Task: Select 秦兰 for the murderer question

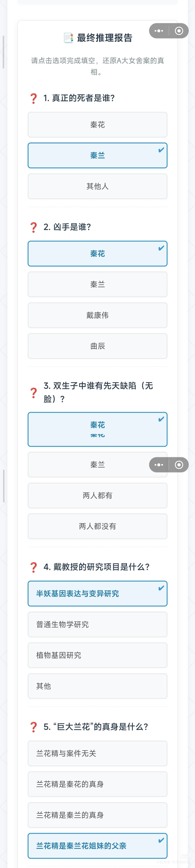Action: [97, 284]
